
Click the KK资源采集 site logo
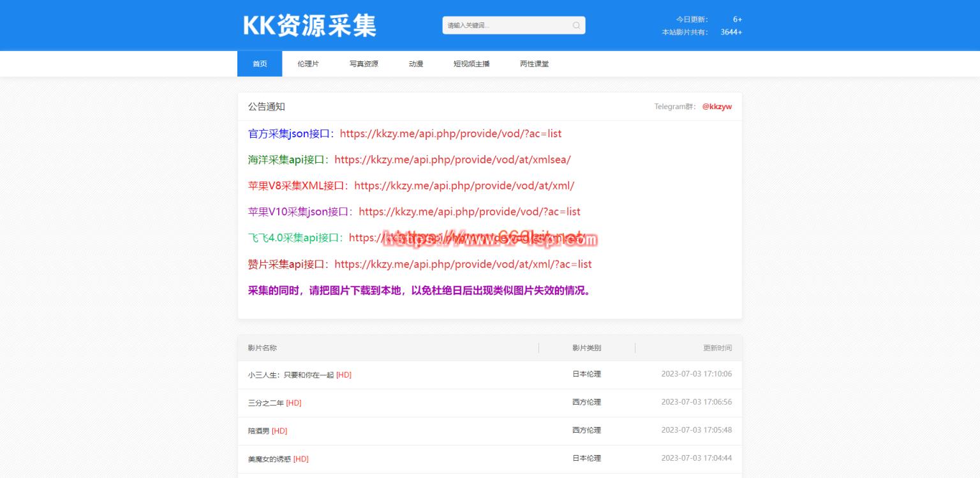pos(309,26)
